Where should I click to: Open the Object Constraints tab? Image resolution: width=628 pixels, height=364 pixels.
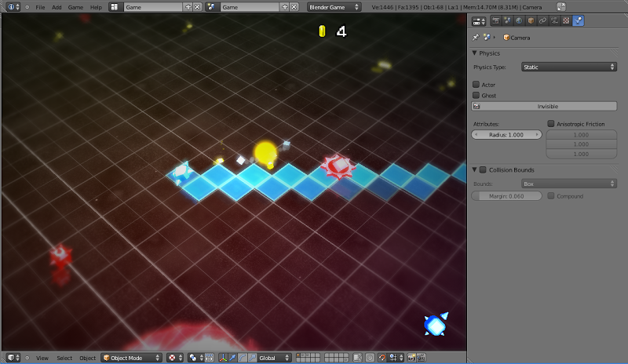click(x=543, y=21)
